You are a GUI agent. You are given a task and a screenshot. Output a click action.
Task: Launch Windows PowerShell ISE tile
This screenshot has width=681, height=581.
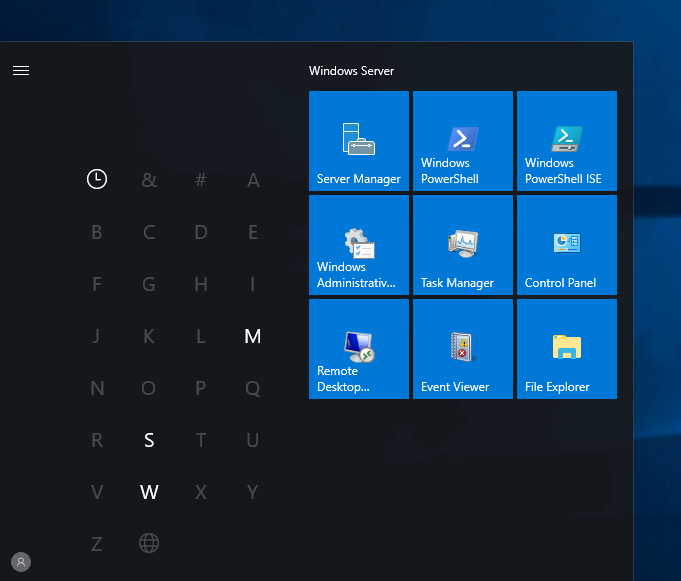click(x=567, y=141)
